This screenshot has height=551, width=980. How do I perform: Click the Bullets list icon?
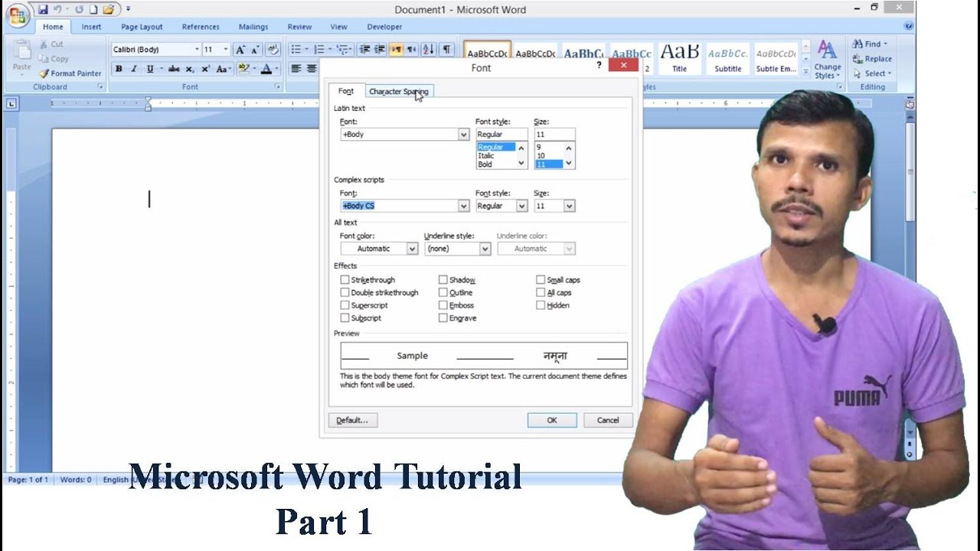point(296,50)
